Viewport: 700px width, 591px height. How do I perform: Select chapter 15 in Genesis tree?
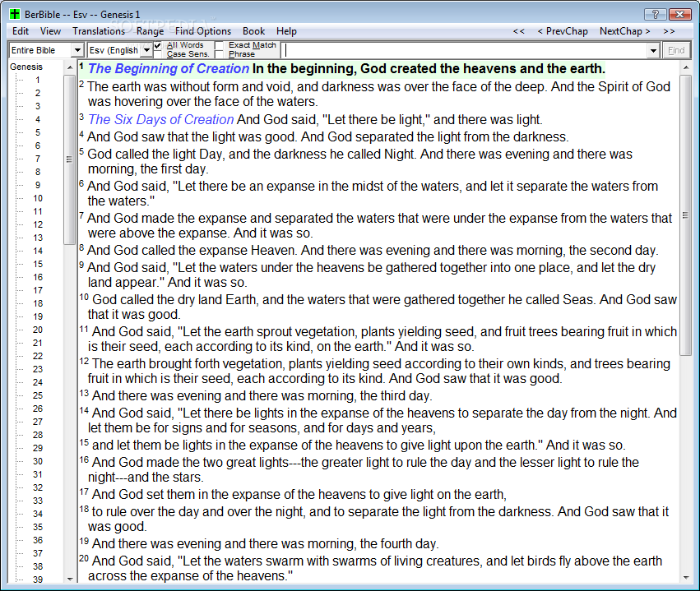tap(38, 264)
